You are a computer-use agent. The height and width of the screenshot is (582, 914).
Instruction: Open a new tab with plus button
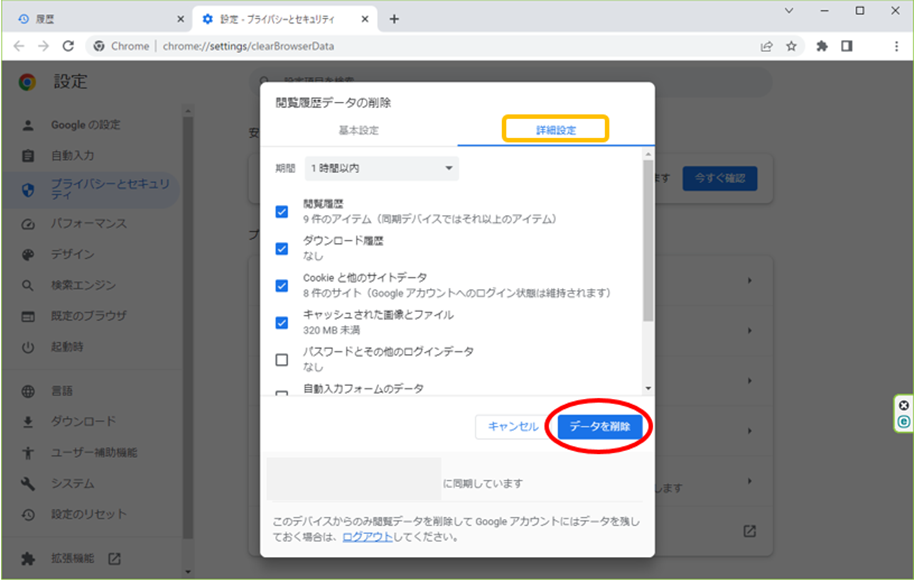click(394, 19)
